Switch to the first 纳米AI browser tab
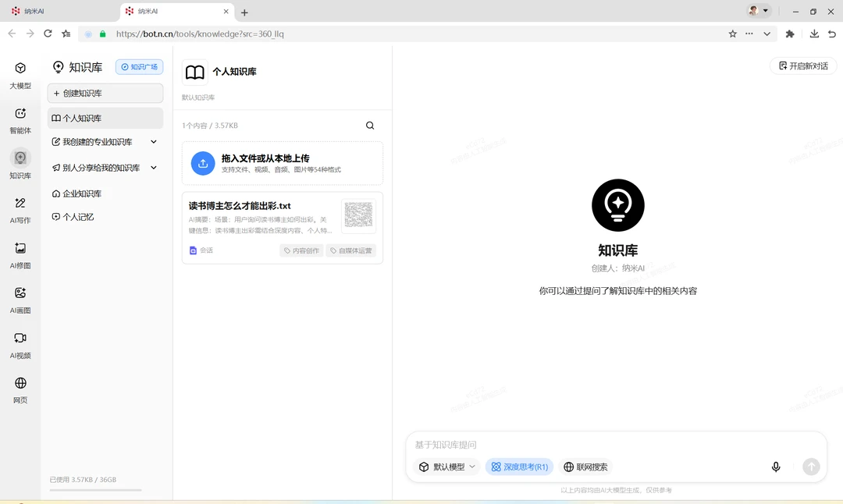The image size is (843, 504). (x=60, y=11)
